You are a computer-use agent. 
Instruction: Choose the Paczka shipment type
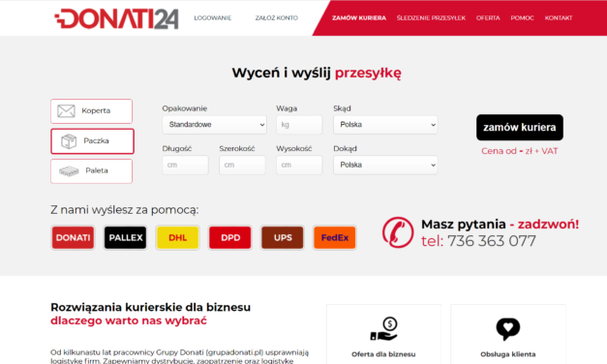(x=92, y=141)
